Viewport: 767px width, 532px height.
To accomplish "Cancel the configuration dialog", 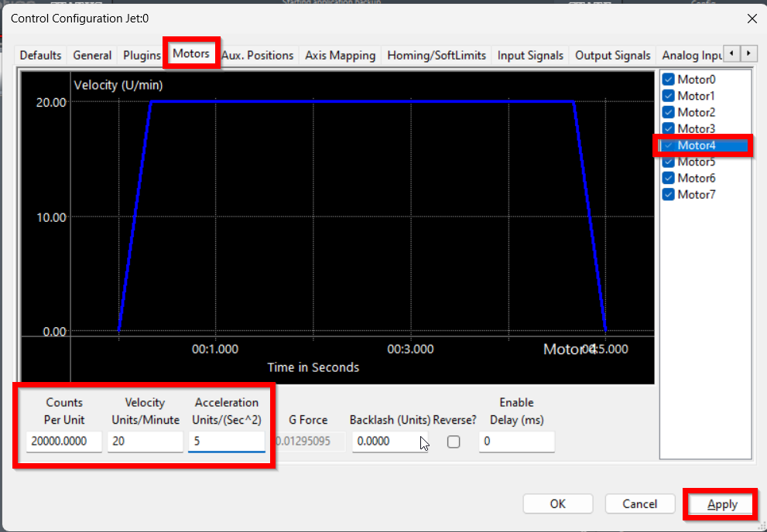I will coord(639,504).
